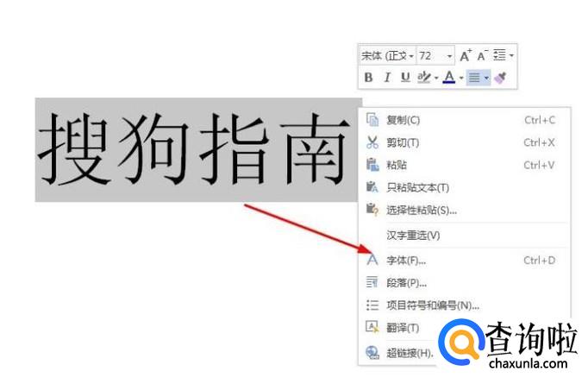Click the paste-special icon beside 选择性粘贴
Screen dimensions: 588x390
coord(372,210)
